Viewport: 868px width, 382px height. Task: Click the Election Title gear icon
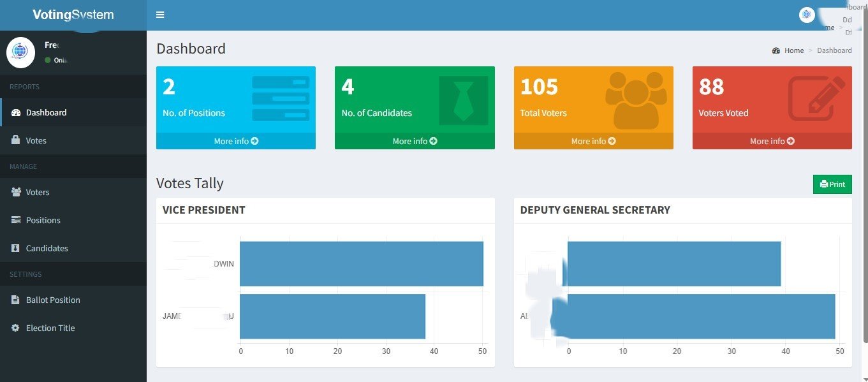pyautogui.click(x=16, y=328)
